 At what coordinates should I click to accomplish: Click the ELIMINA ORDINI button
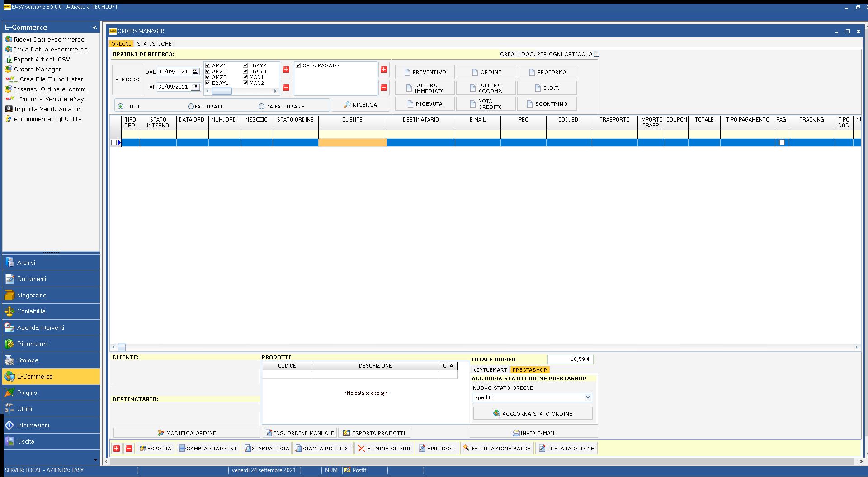click(384, 449)
